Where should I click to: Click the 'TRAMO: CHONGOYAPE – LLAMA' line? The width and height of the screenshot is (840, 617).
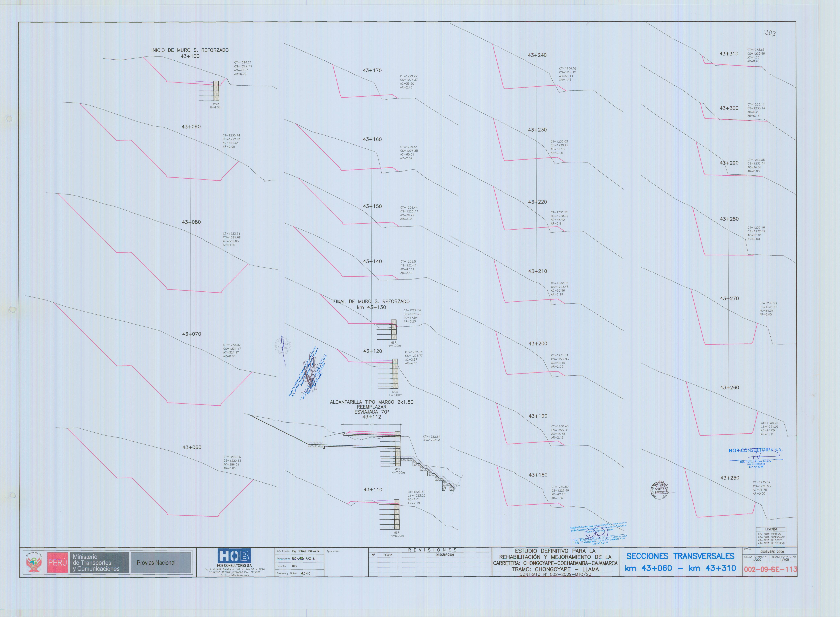(555, 569)
